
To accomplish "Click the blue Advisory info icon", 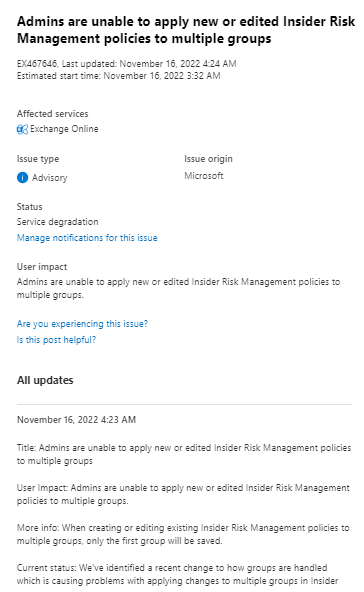I will (x=22, y=177).
